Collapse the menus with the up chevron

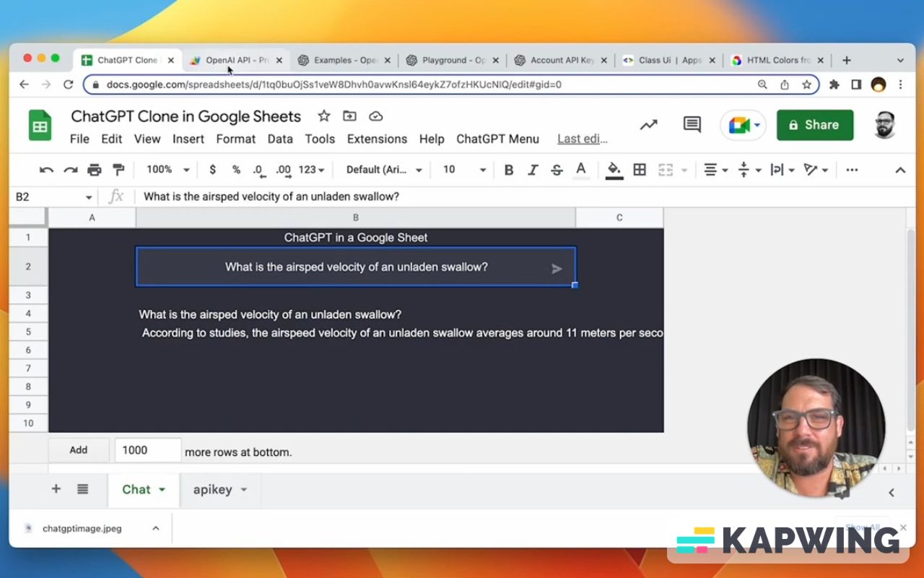click(x=900, y=171)
